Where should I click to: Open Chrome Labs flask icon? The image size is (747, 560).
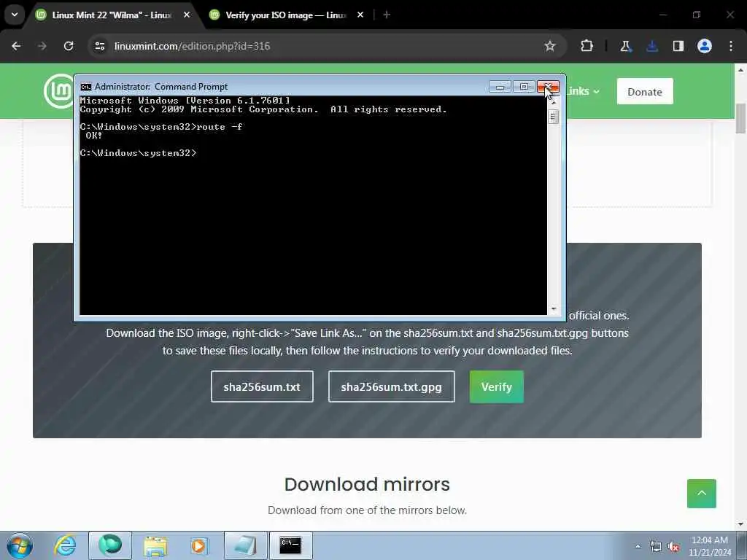pos(625,46)
